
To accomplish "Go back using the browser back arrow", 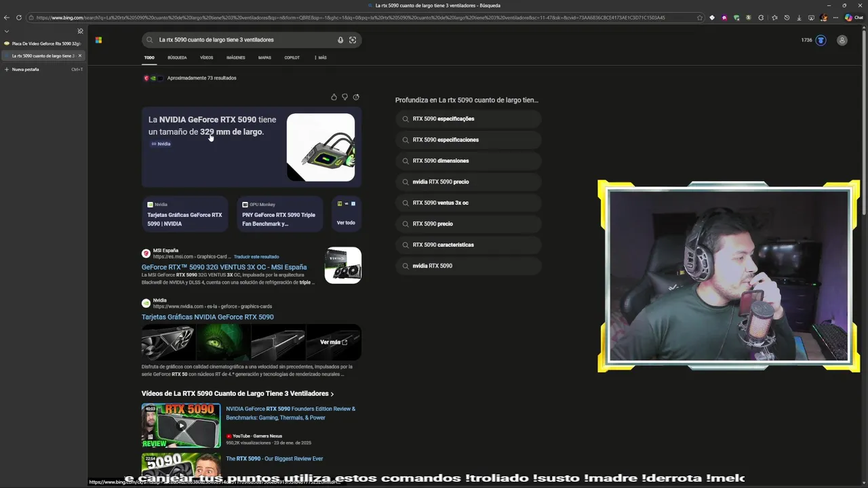I will 7,18.
